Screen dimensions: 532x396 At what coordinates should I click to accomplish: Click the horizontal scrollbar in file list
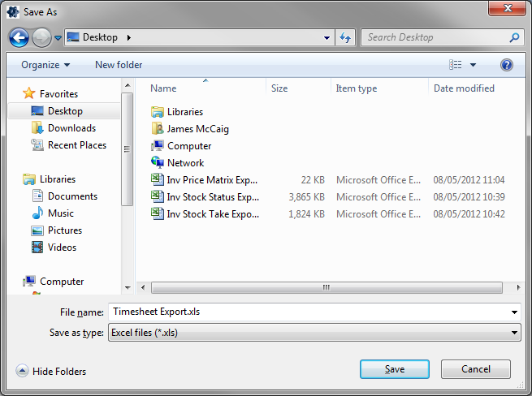325,287
